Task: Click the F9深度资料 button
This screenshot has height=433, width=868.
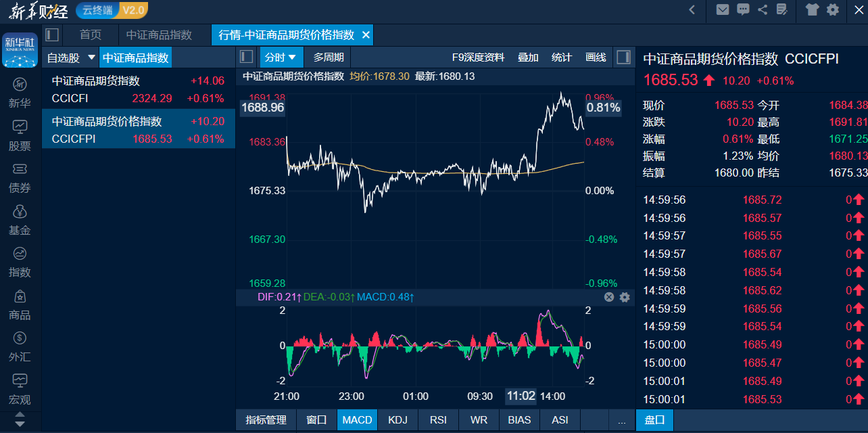Action: click(x=478, y=58)
